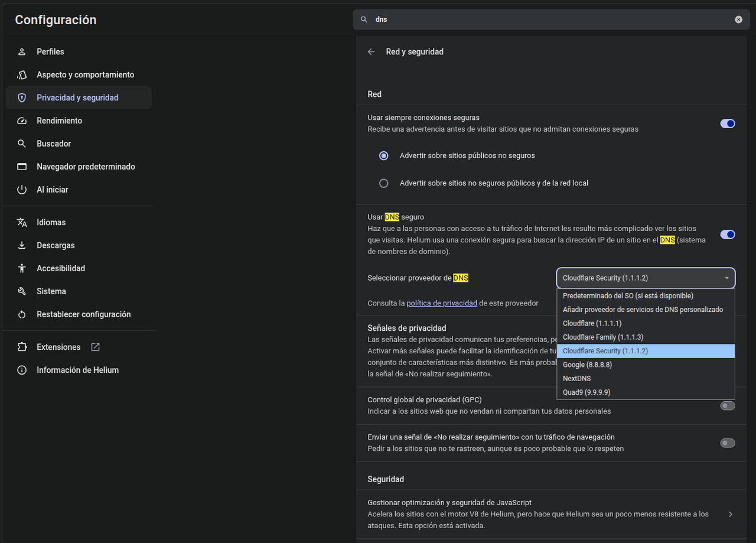The height and width of the screenshot is (543, 756).
Task: Expand Gestionar optimización y seguridad de JavaScript chevron
Action: (731, 515)
